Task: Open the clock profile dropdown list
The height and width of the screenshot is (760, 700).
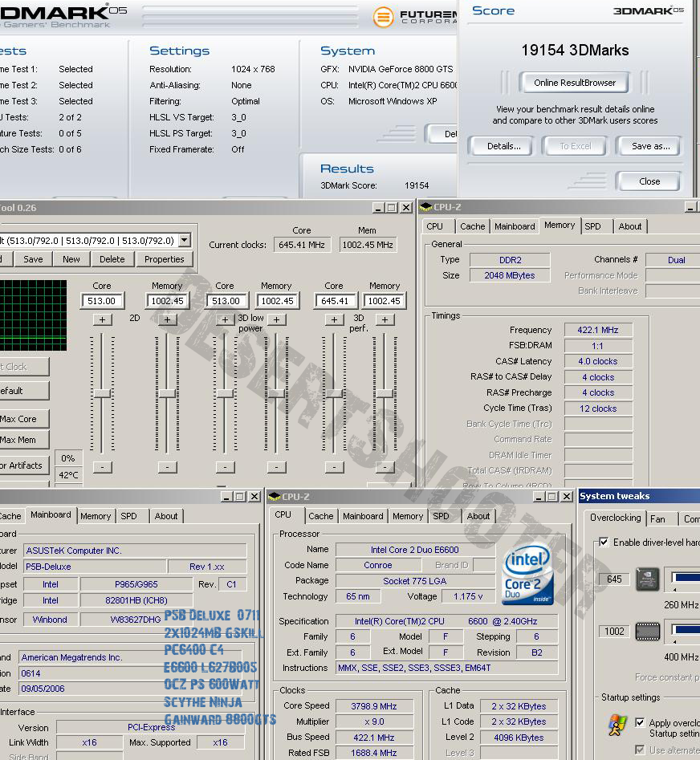Action: (185, 240)
